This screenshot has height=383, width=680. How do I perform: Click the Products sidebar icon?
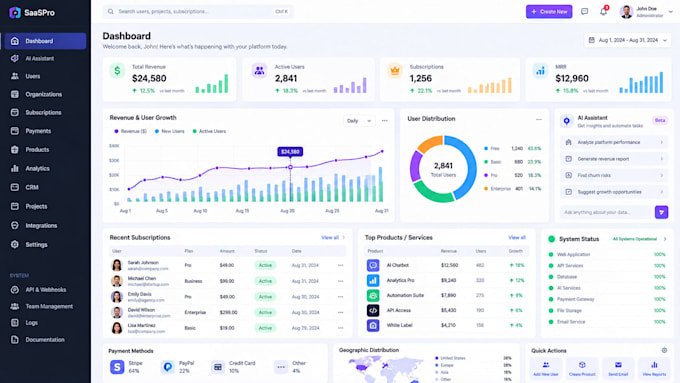tap(15, 150)
